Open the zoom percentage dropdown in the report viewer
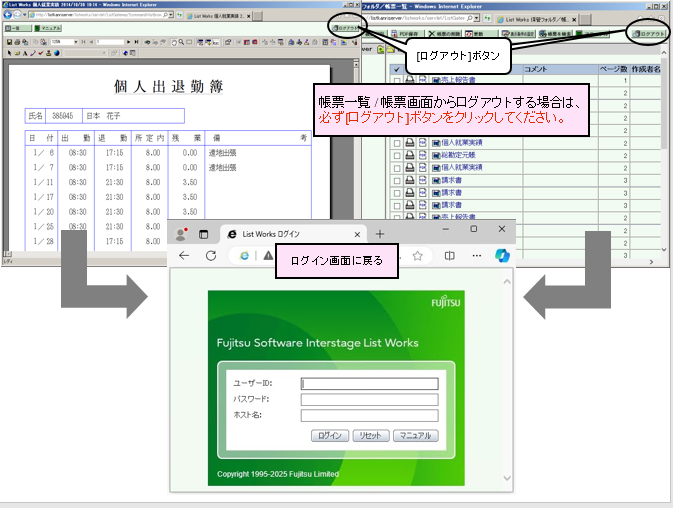Viewport: 673px width, 508px height. 76,42
